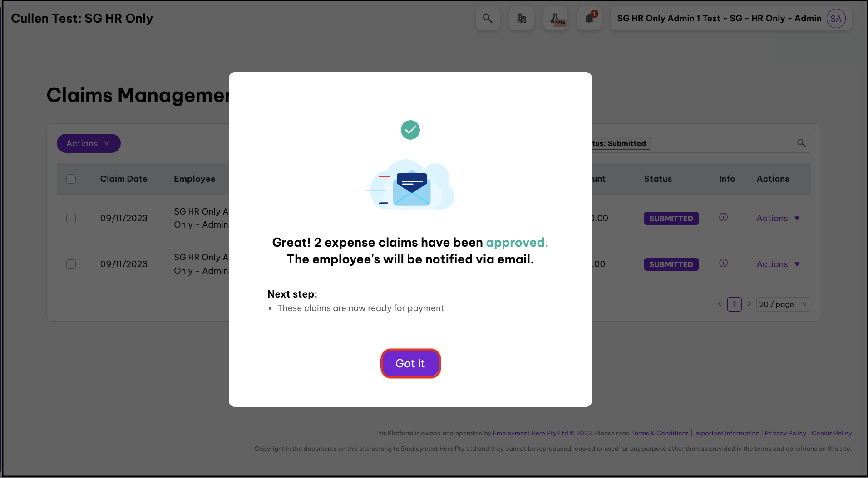
Task: Select the first 09/11/2023 claim checkbox
Action: click(71, 218)
